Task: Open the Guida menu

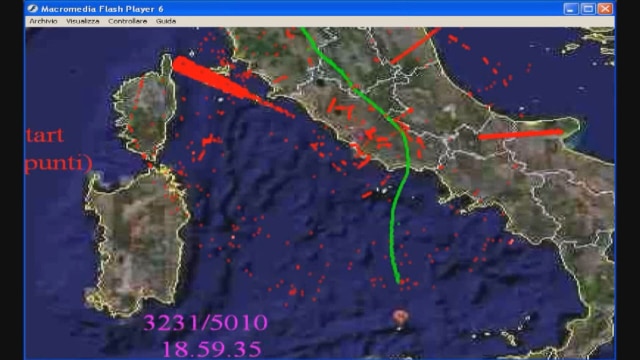Action: click(x=166, y=21)
